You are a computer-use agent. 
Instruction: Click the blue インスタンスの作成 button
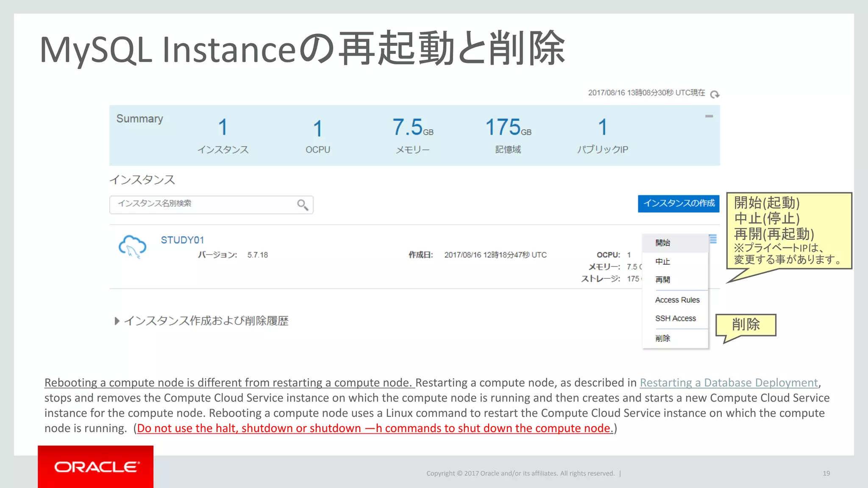(x=679, y=203)
